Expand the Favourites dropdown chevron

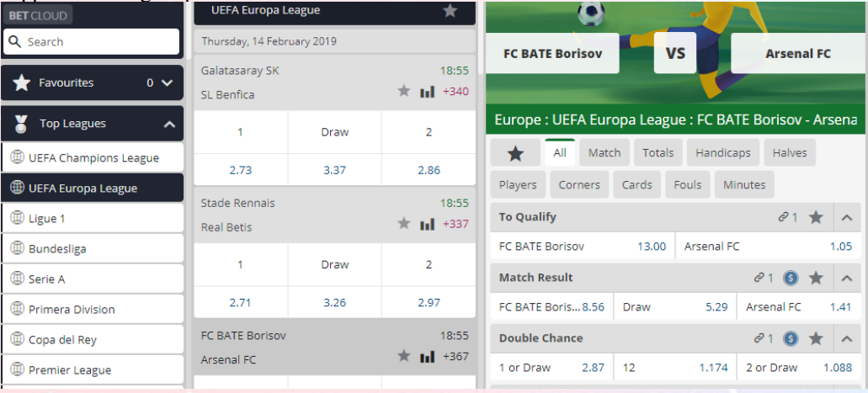(168, 83)
